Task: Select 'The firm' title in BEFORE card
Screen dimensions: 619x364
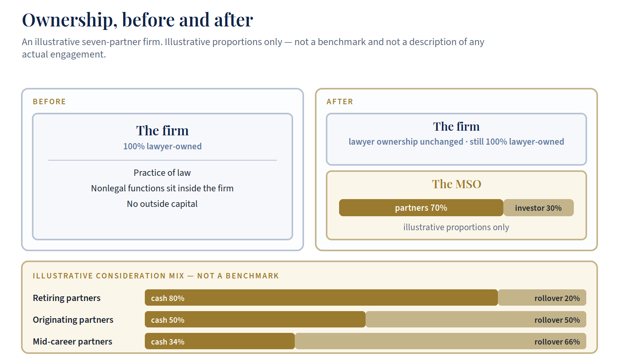Action: click(x=162, y=131)
